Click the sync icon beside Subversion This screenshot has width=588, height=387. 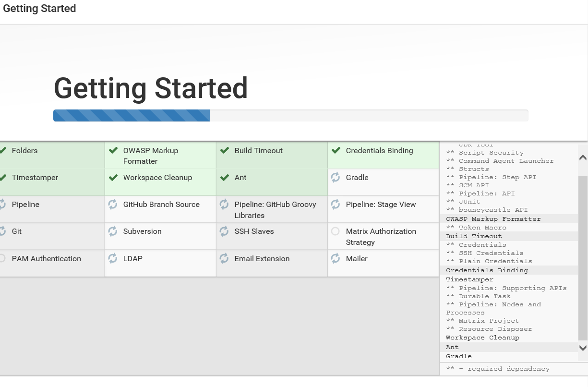[x=113, y=231]
